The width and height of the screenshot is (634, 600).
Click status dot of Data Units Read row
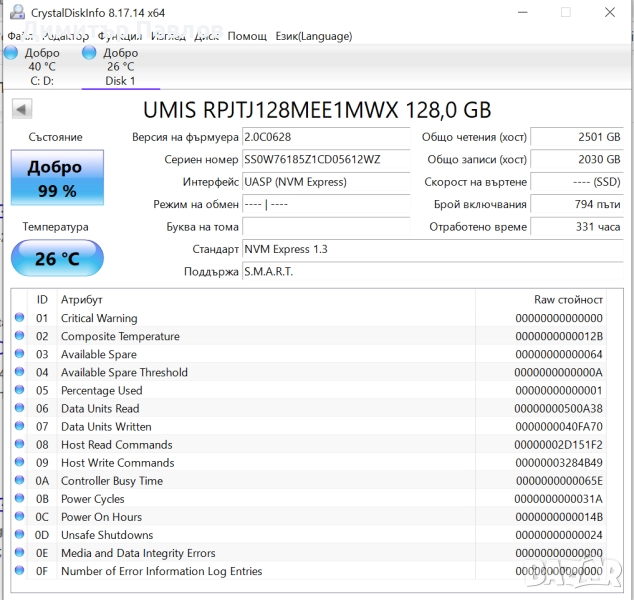click(19, 408)
